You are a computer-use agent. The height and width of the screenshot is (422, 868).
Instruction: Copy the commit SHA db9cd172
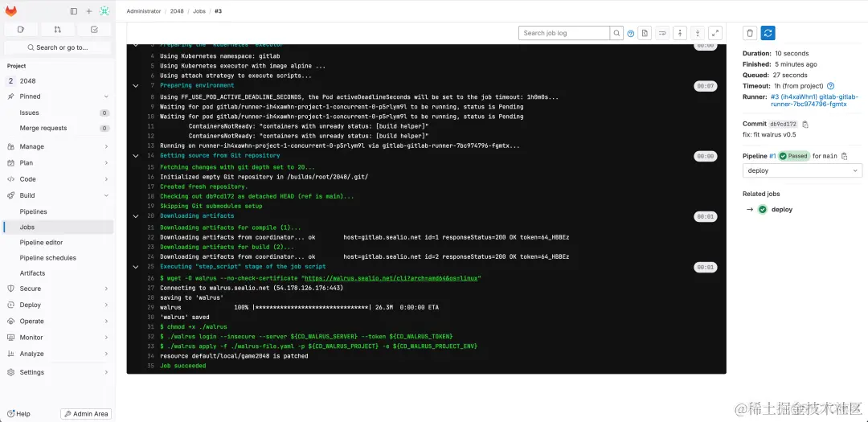coord(805,125)
